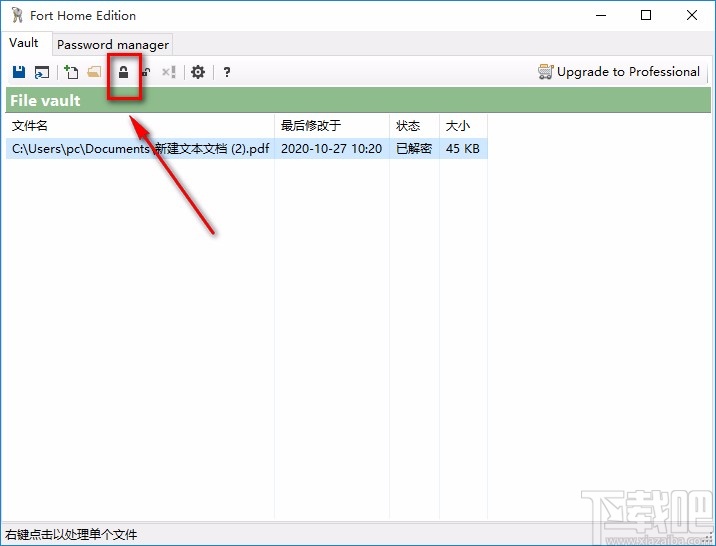The height and width of the screenshot is (546, 716).
Task: Encrypt the file with the closed padlock icon
Action: (x=123, y=72)
